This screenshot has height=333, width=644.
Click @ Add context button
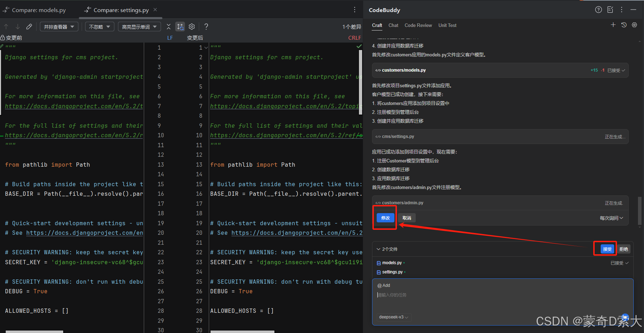pyautogui.click(x=384, y=285)
